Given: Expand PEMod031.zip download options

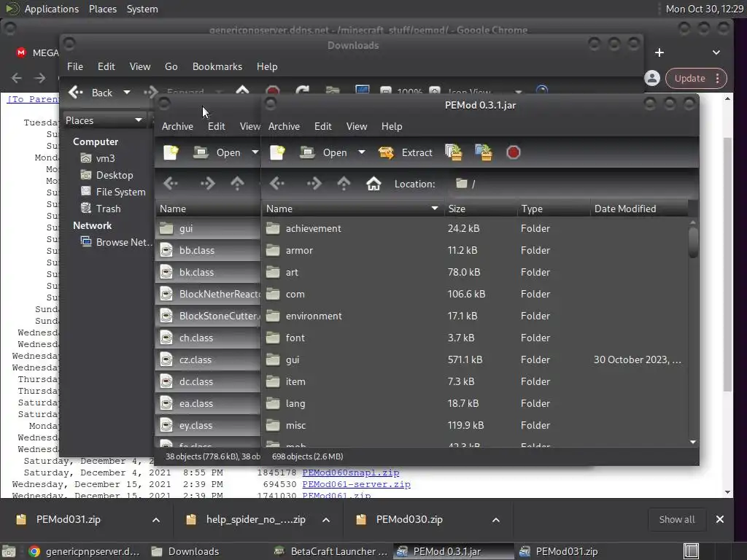Looking at the screenshot, I should tap(156, 519).
